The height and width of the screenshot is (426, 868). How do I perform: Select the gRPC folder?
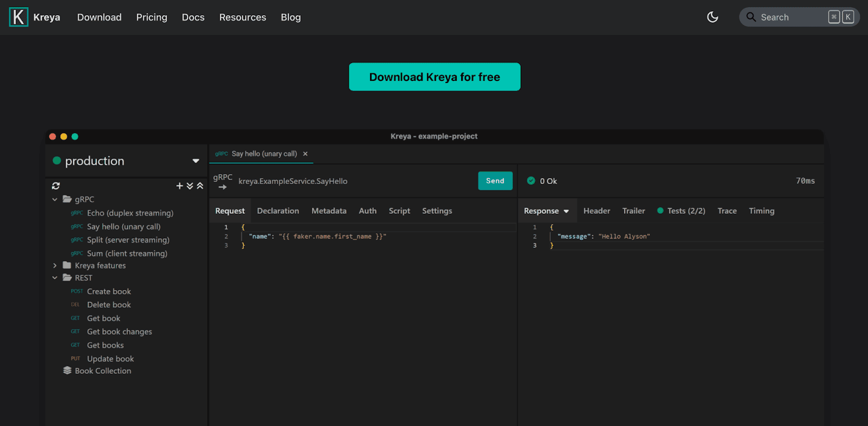click(85, 199)
